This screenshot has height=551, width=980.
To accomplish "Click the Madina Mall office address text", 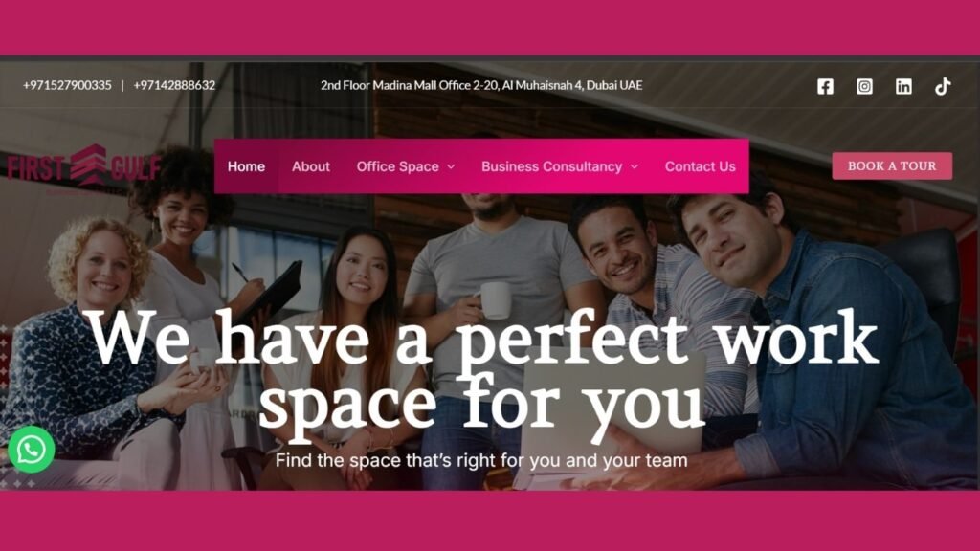I will 481,85.
